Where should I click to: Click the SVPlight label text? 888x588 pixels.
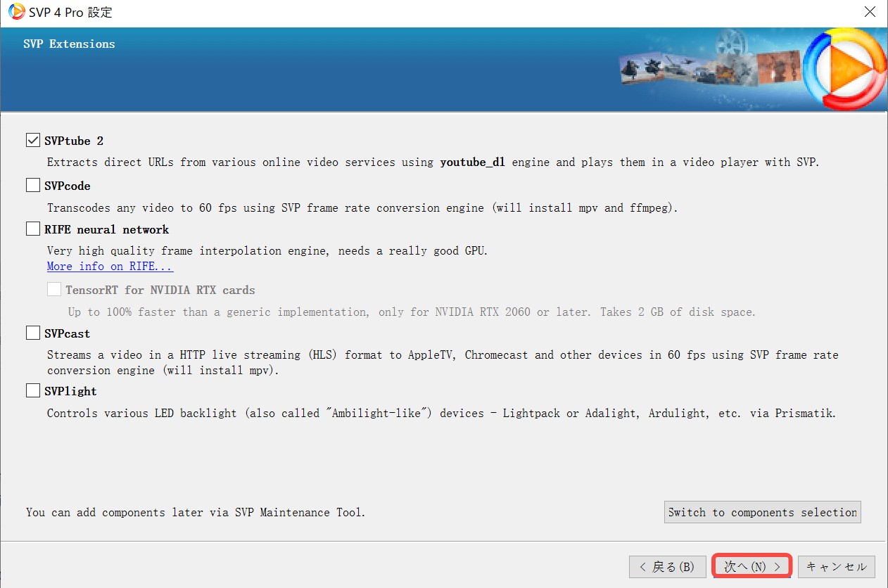[70, 391]
